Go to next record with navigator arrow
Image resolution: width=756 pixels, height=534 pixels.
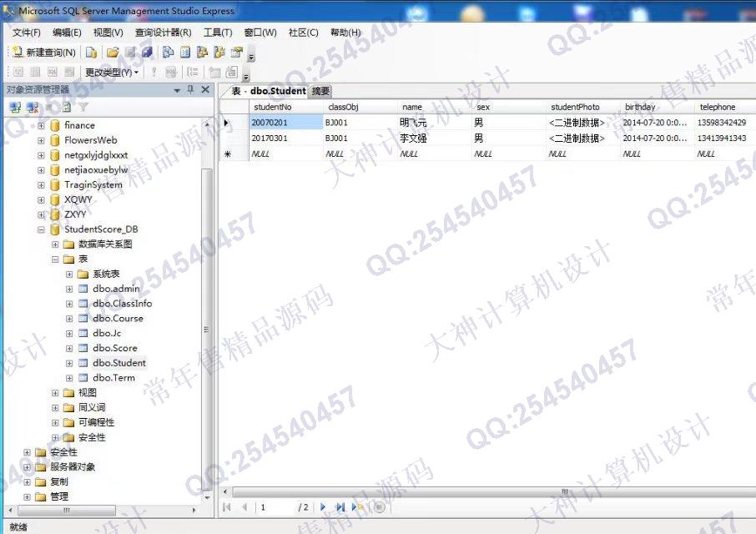pos(323,507)
